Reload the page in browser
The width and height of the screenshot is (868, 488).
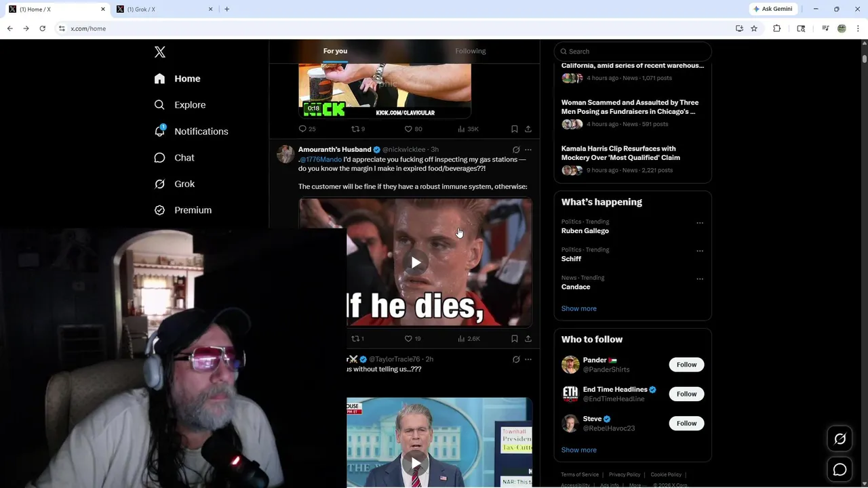(x=42, y=28)
